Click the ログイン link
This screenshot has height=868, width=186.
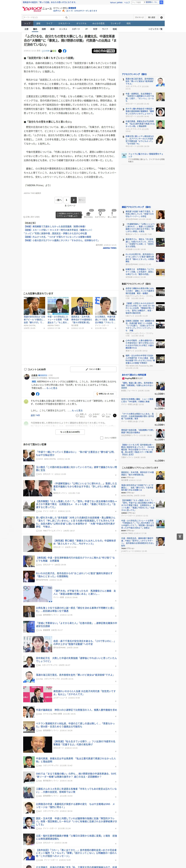[x=57, y=11]
